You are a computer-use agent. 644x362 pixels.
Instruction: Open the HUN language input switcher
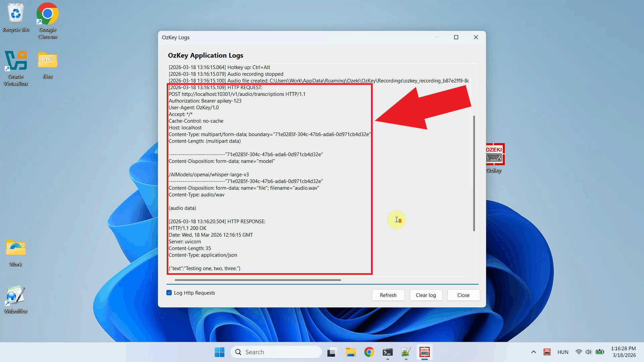563,352
